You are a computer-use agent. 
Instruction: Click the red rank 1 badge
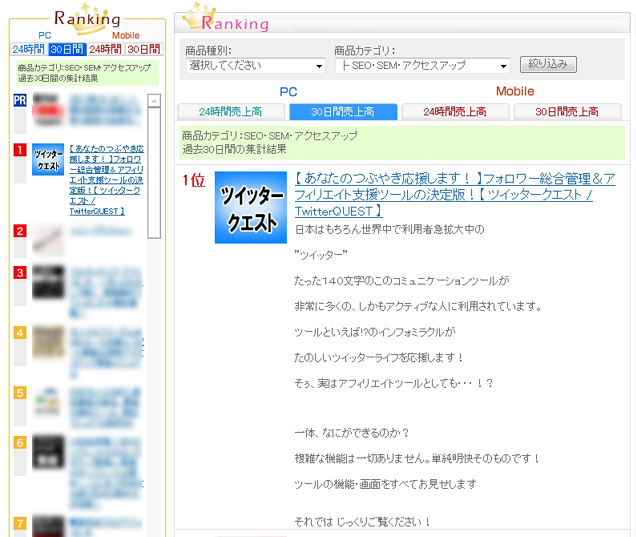click(20, 150)
